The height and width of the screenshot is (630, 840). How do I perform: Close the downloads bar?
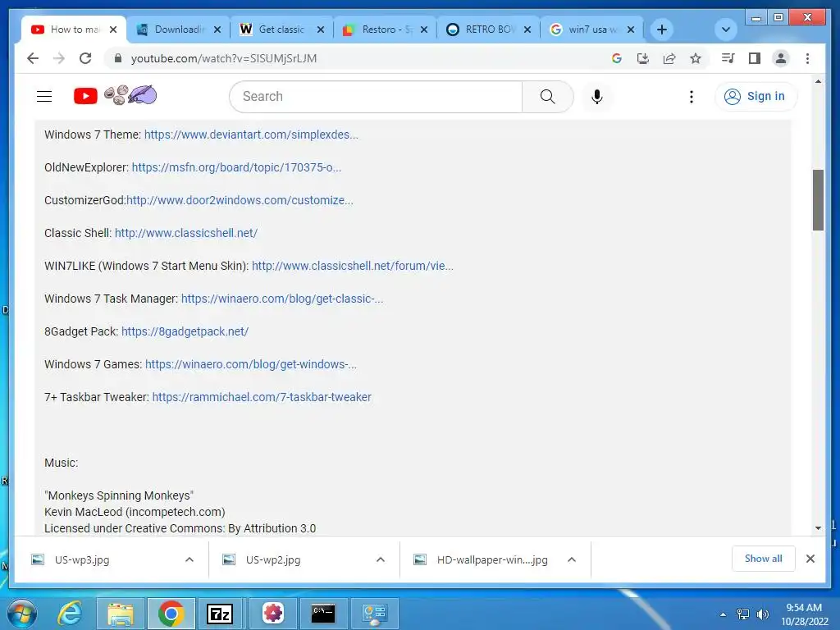click(x=810, y=559)
